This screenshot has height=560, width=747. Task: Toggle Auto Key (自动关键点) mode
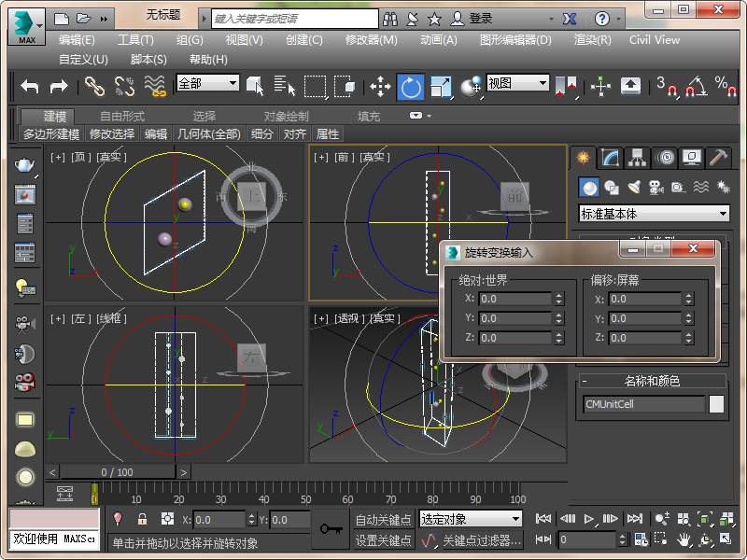(383, 520)
